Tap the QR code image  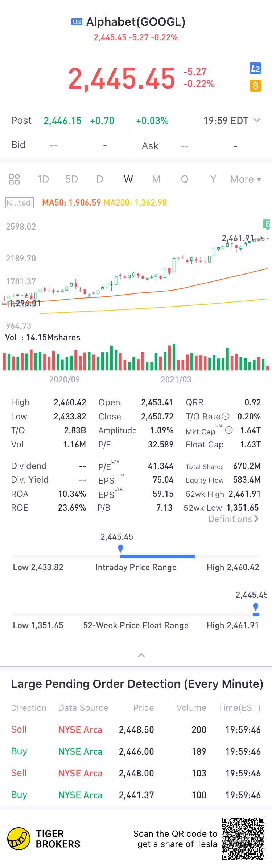coord(243,839)
